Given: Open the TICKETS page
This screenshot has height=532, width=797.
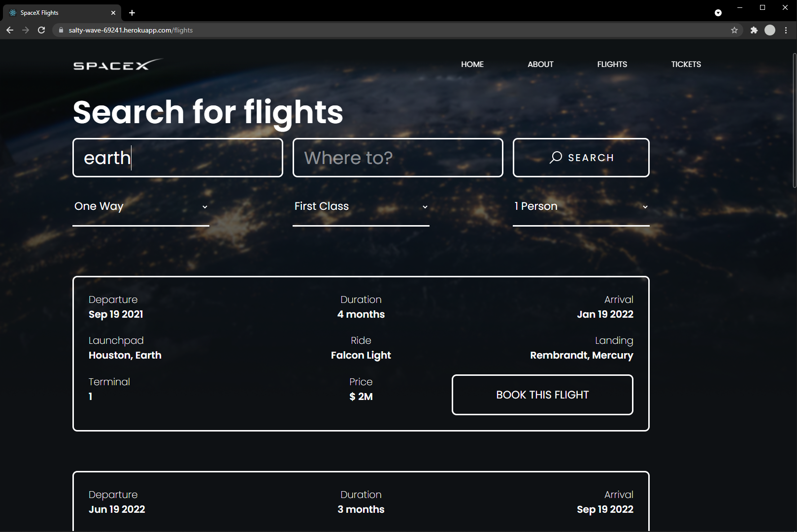Looking at the screenshot, I should pyautogui.click(x=686, y=64).
